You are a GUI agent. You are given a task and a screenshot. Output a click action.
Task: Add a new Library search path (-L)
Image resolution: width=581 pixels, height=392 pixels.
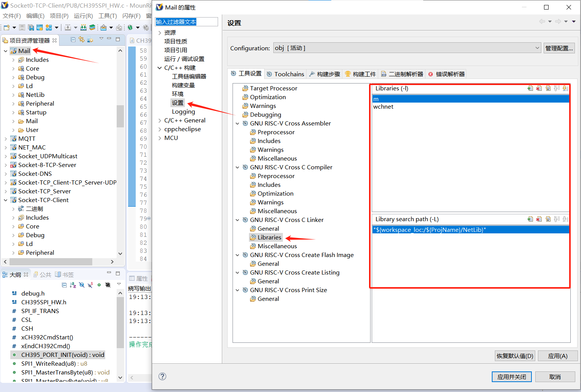pyautogui.click(x=530, y=219)
